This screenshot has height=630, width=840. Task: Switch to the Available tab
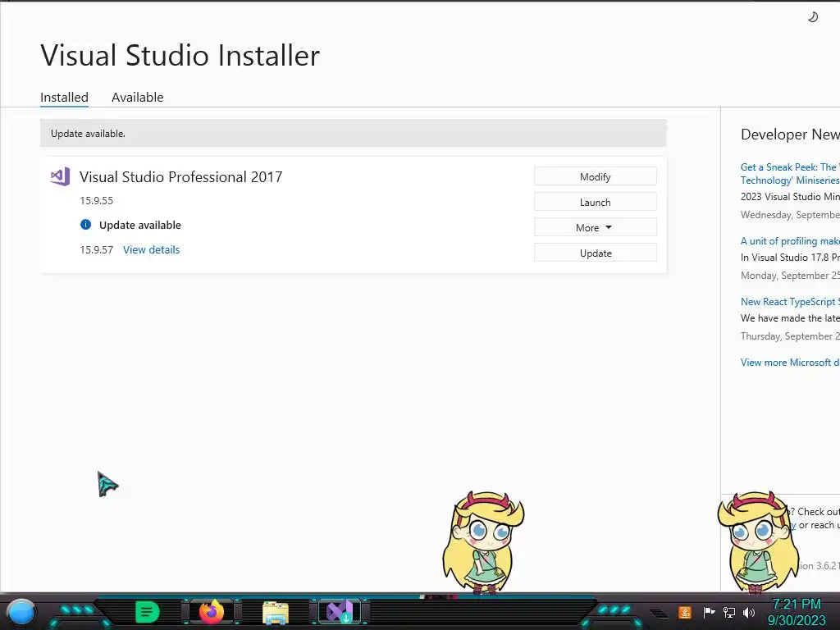(138, 98)
